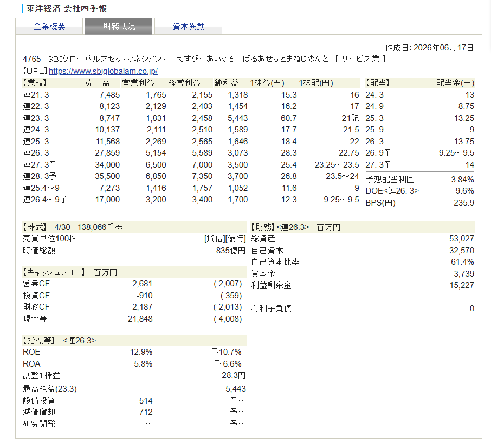491x448 pixels.
Task: Click ROE value 12.9%
Action: [x=141, y=352]
